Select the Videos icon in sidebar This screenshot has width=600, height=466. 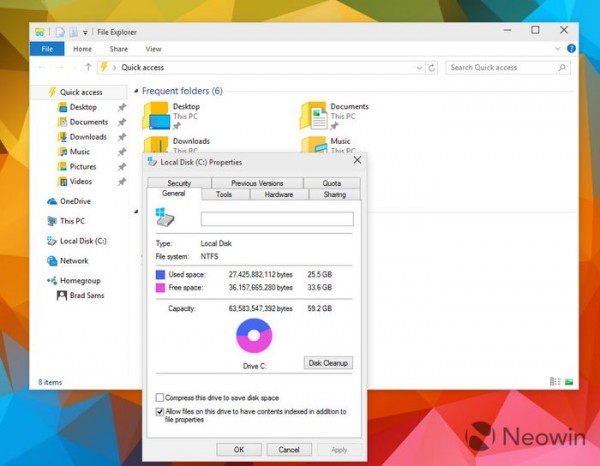click(62, 181)
